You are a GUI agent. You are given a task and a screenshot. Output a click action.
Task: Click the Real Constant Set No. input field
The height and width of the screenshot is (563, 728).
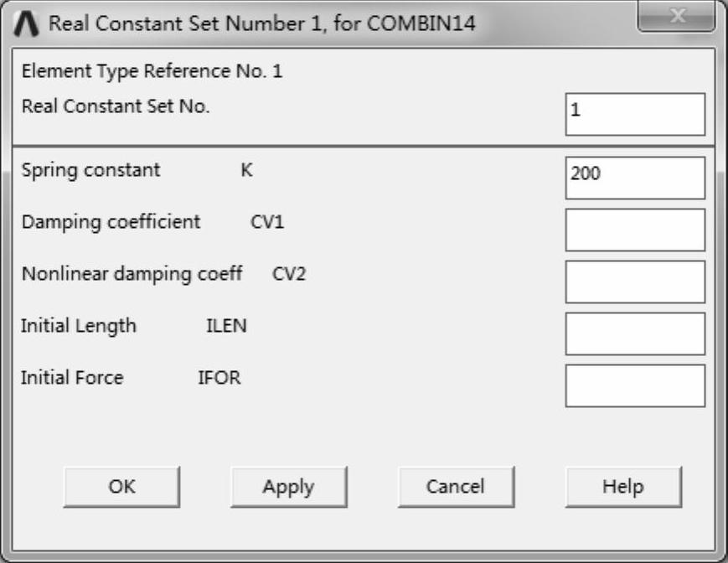635,114
